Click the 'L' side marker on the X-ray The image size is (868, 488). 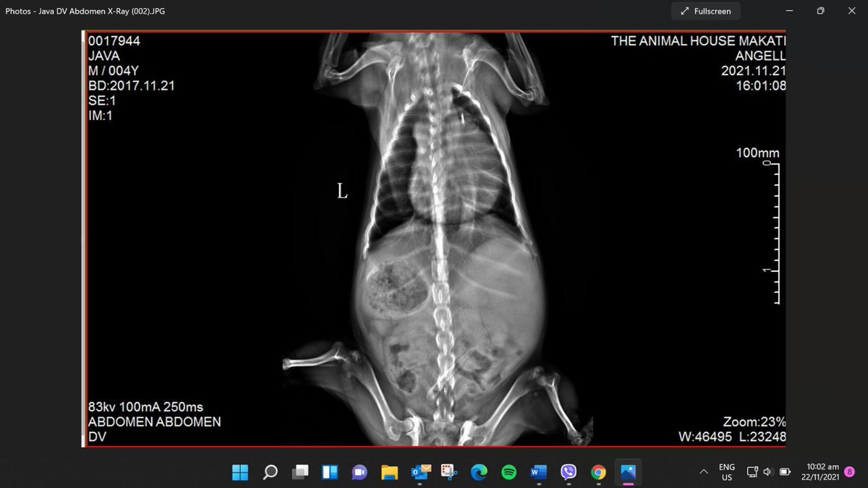pos(343,192)
